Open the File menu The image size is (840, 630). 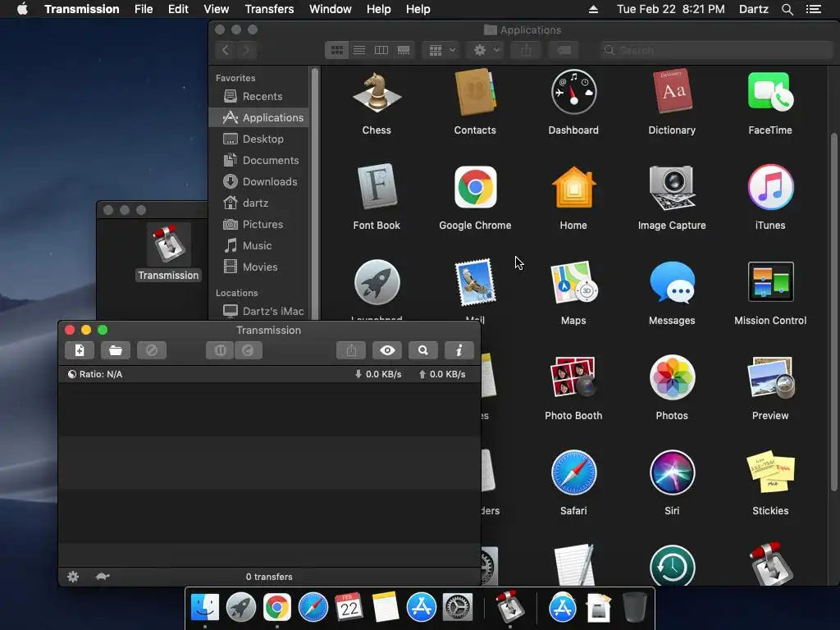tap(144, 9)
